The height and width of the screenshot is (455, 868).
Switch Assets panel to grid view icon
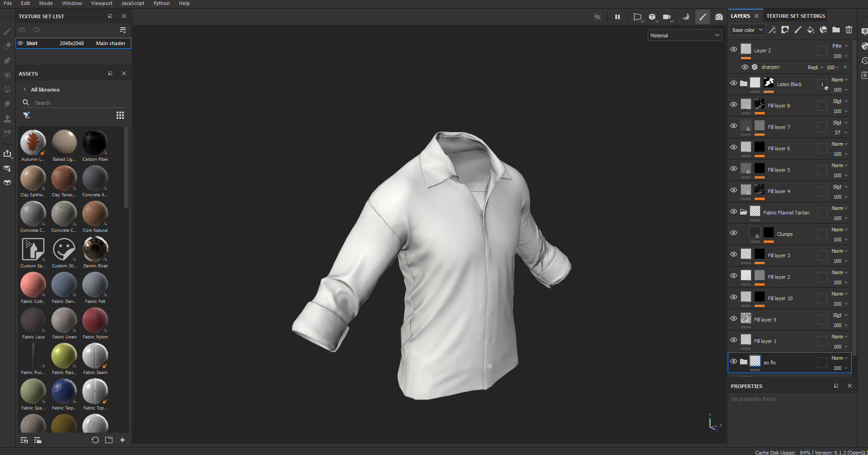point(120,115)
